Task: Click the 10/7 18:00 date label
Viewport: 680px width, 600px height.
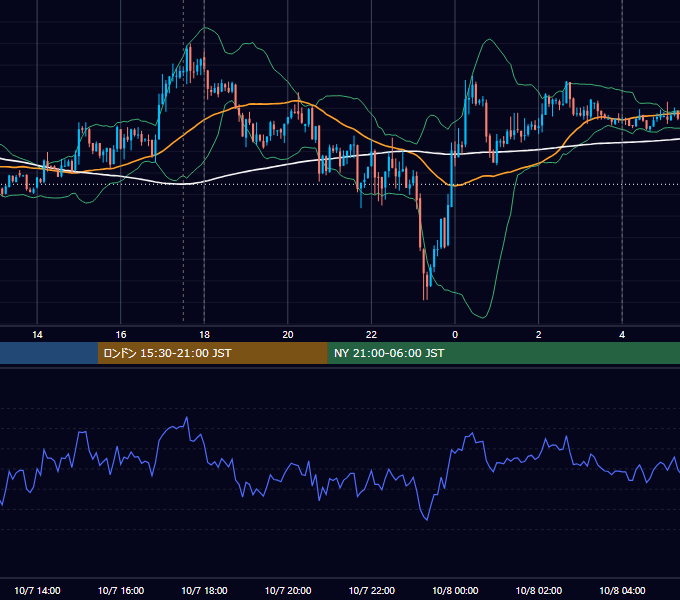Action: [x=204, y=590]
